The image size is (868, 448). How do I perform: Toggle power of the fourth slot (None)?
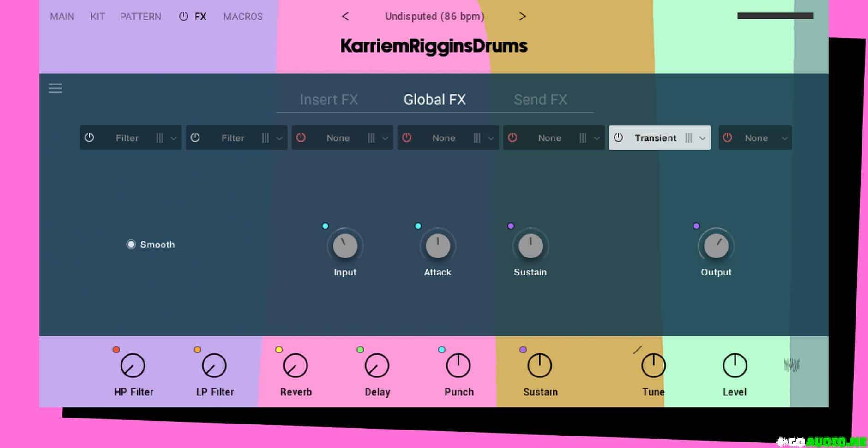[x=407, y=137]
